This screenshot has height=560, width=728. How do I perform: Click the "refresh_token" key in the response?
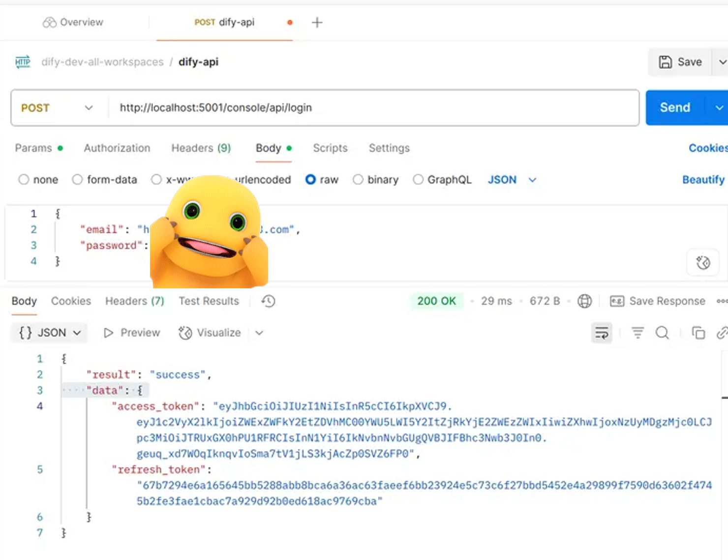pyautogui.click(x=159, y=470)
